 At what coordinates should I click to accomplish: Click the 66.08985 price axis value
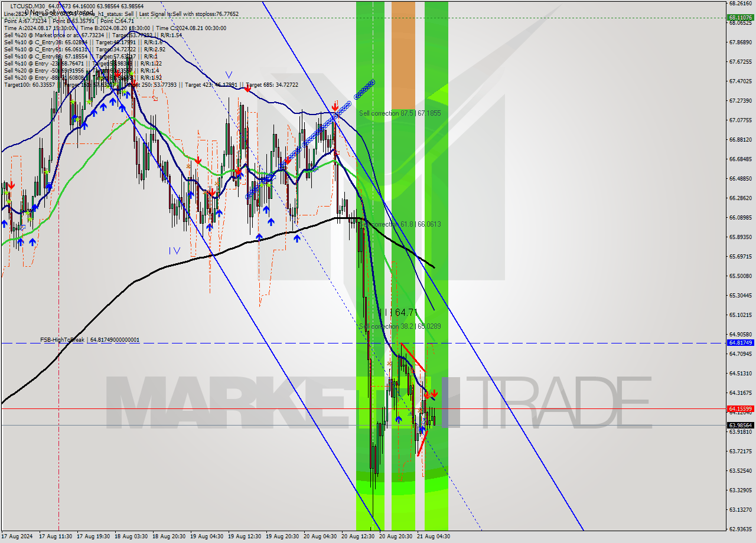(740, 217)
